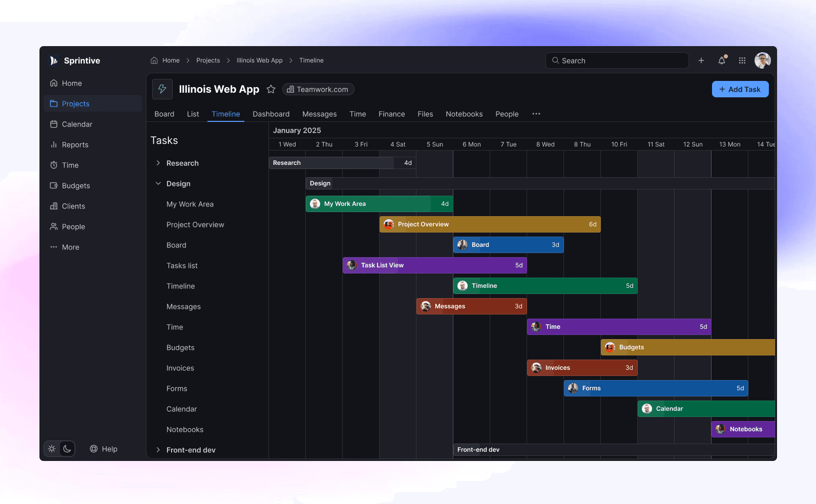
Task: Click avatar on Project Overview bar
Action: [x=389, y=224]
